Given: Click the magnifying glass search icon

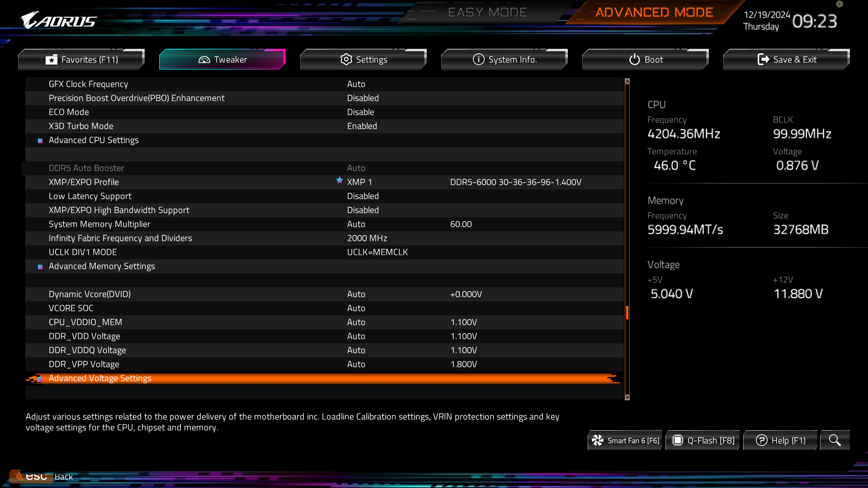Looking at the screenshot, I should click(835, 440).
